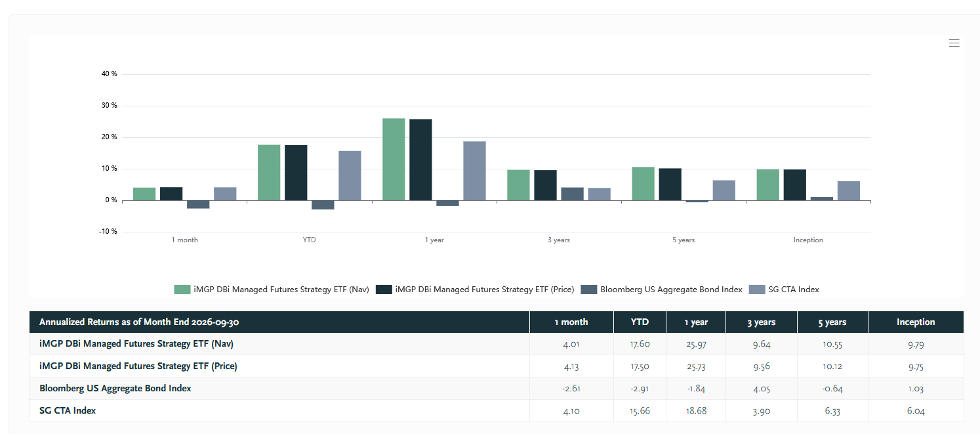Click the 5 years chart axis label

tap(684, 240)
